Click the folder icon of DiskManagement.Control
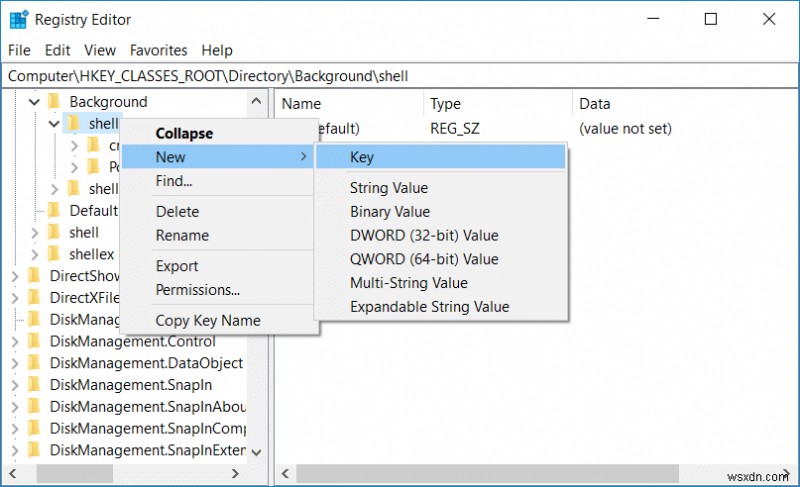The height and width of the screenshot is (487, 800). tap(35, 341)
